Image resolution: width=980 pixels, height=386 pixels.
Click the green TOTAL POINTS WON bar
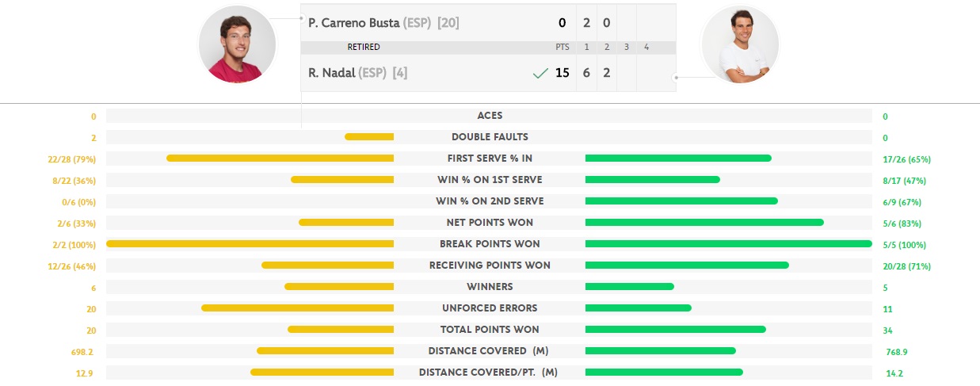point(676,330)
